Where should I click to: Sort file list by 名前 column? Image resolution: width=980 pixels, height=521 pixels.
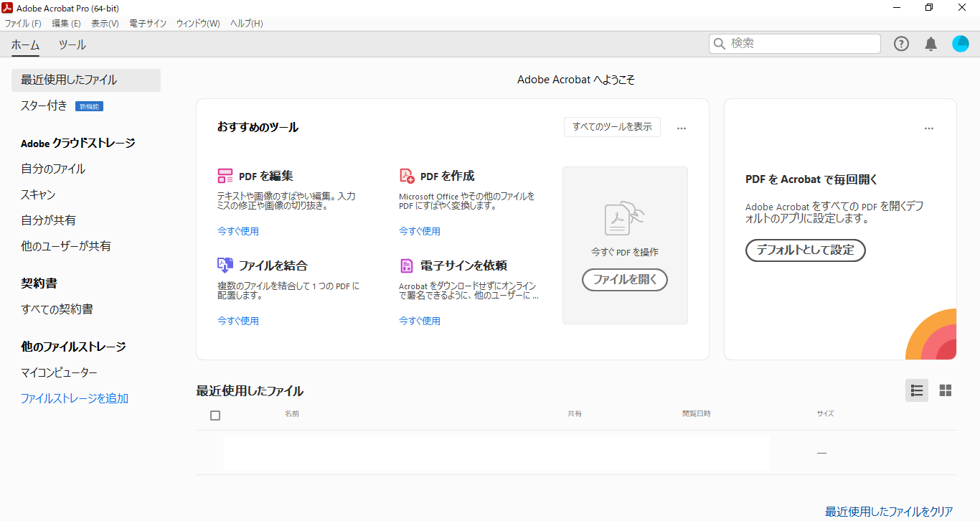(x=292, y=414)
